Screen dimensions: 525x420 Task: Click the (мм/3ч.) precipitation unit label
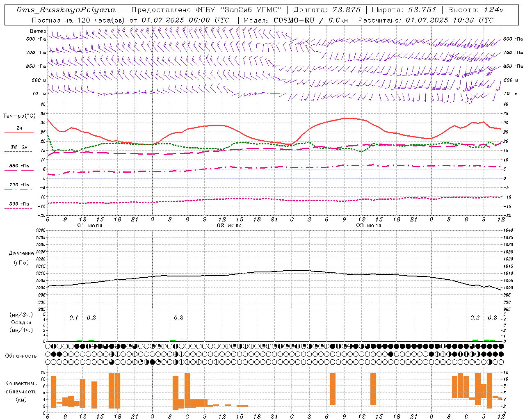coord(21,315)
